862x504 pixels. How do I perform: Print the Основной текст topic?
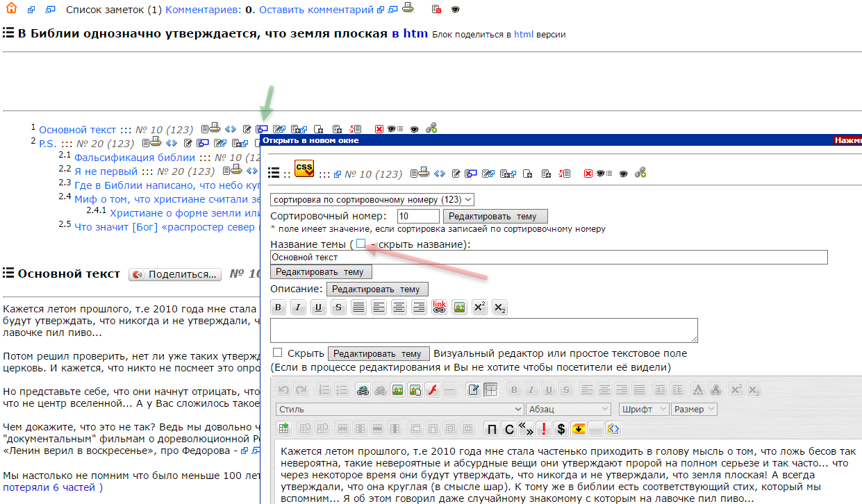[215, 127]
